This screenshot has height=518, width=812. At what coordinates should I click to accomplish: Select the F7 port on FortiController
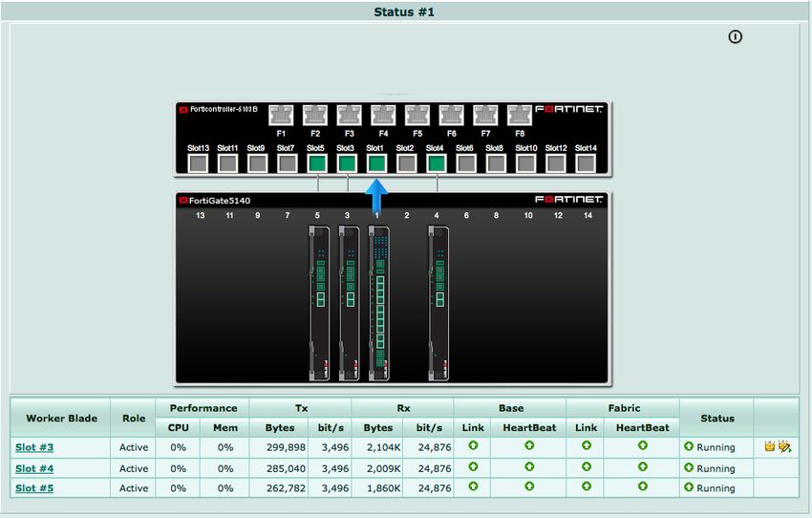pyautogui.click(x=485, y=115)
